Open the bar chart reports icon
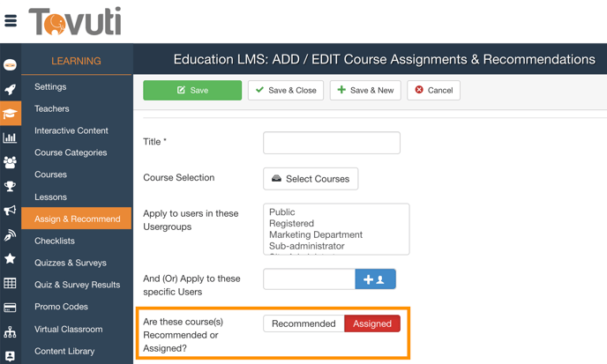The width and height of the screenshot is (607, 364). point(10,137)
